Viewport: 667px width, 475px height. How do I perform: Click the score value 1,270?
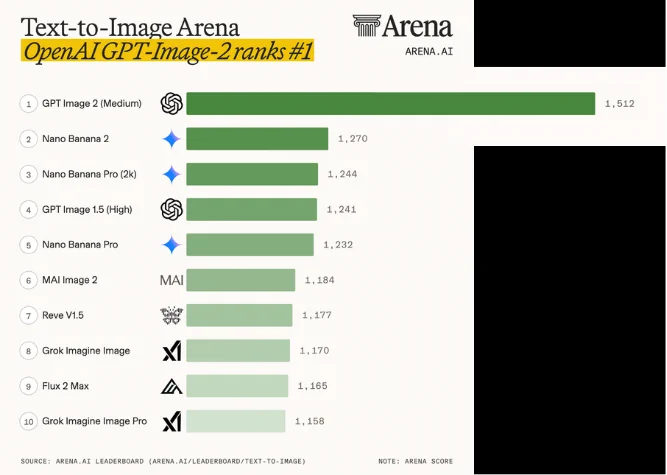[353, 139]
